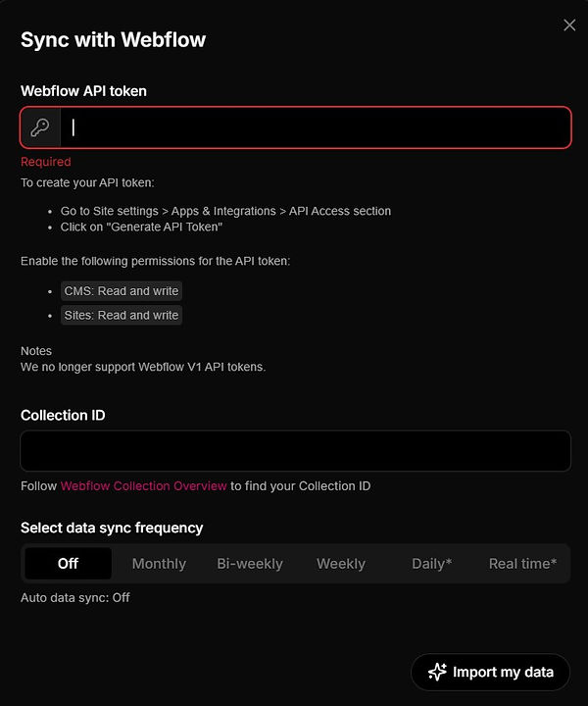Click sparkle icon on Import button

coord(437,672)
